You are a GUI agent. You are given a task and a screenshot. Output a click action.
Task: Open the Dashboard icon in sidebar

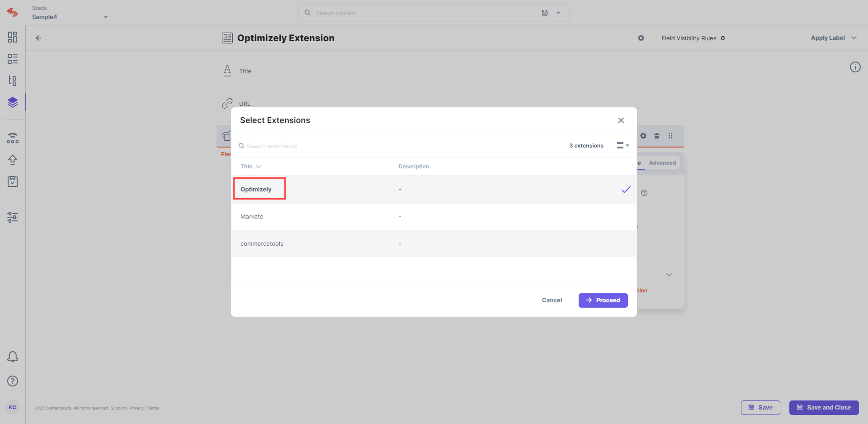pos(12,37)
